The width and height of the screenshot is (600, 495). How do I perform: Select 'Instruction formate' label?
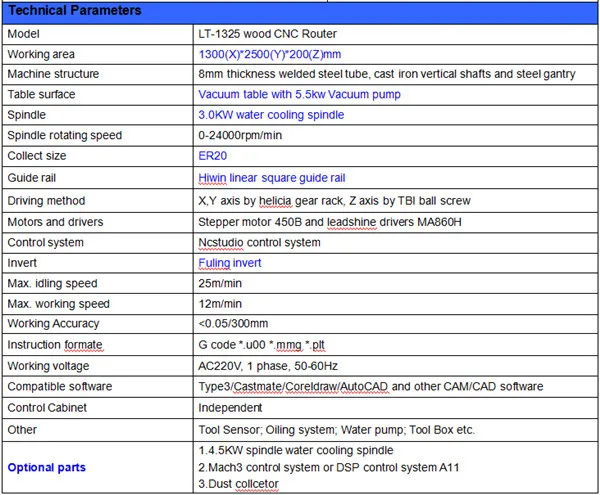pos(55,345)
